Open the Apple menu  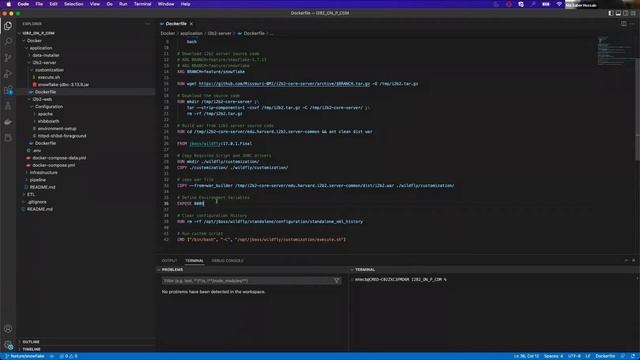[9, 4]
